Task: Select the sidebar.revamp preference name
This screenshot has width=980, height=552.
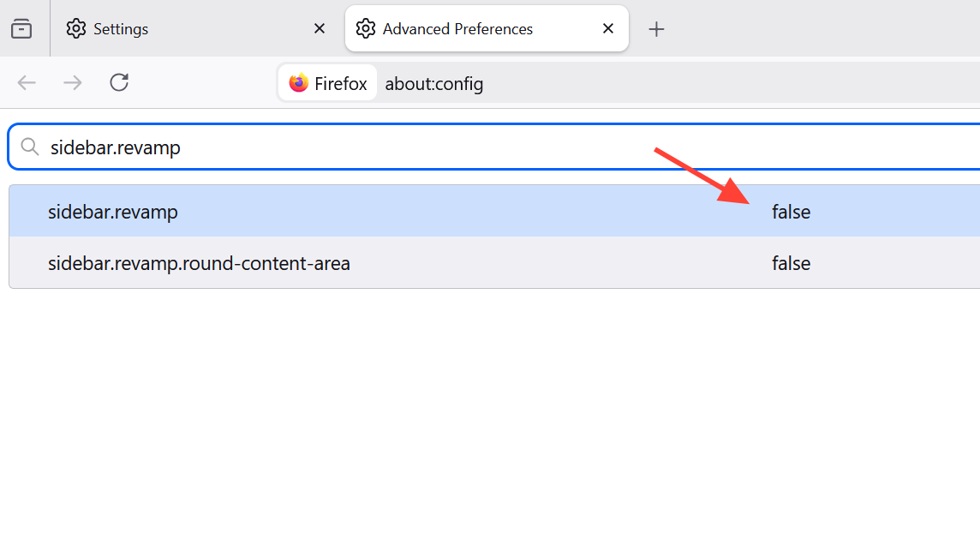Action: click(x=113, y=212)
